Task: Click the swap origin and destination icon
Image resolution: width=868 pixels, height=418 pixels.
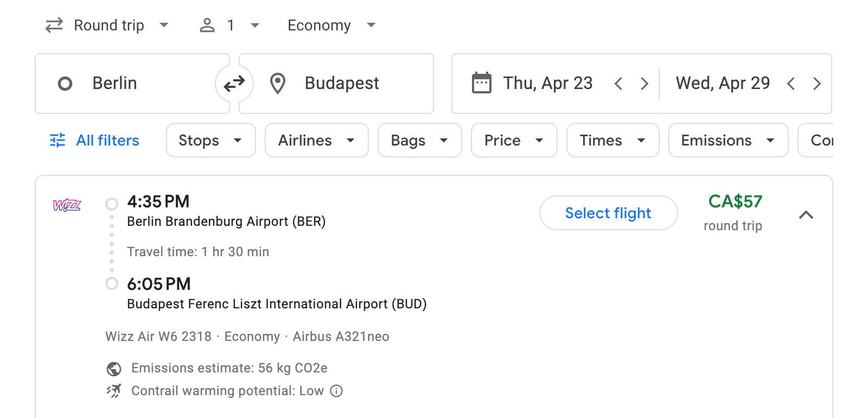Action: 234,84
